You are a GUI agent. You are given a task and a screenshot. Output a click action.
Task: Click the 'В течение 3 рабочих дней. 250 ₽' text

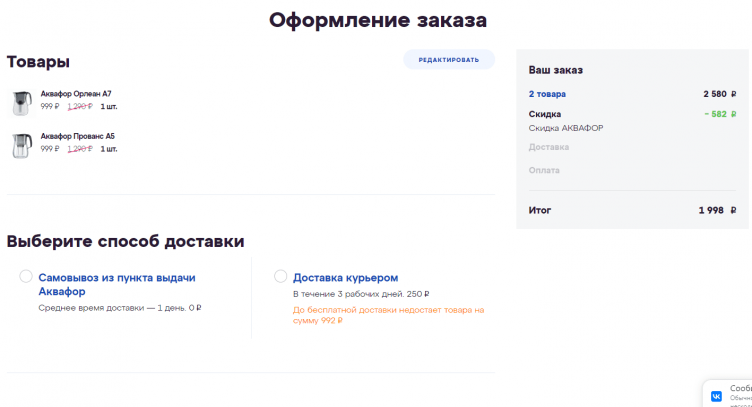pos(361,294)
